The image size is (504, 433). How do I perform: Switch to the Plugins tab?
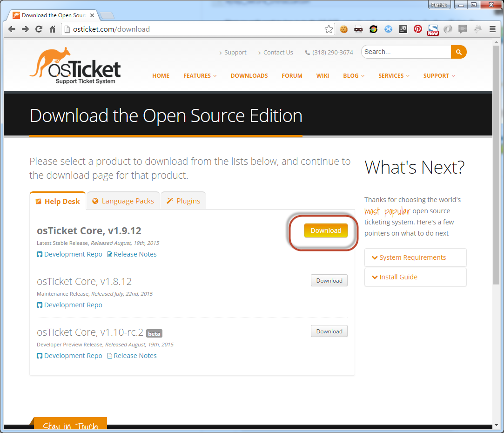[183, 201]
